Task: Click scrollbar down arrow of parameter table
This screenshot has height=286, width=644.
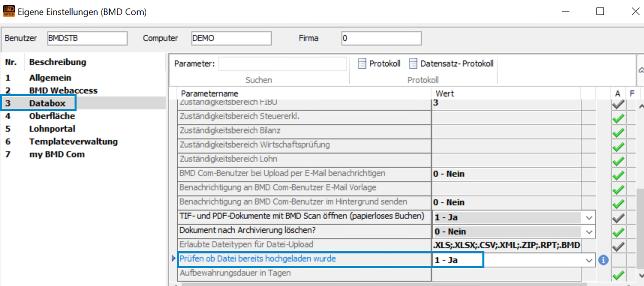Action: click(x=640, y=275)
